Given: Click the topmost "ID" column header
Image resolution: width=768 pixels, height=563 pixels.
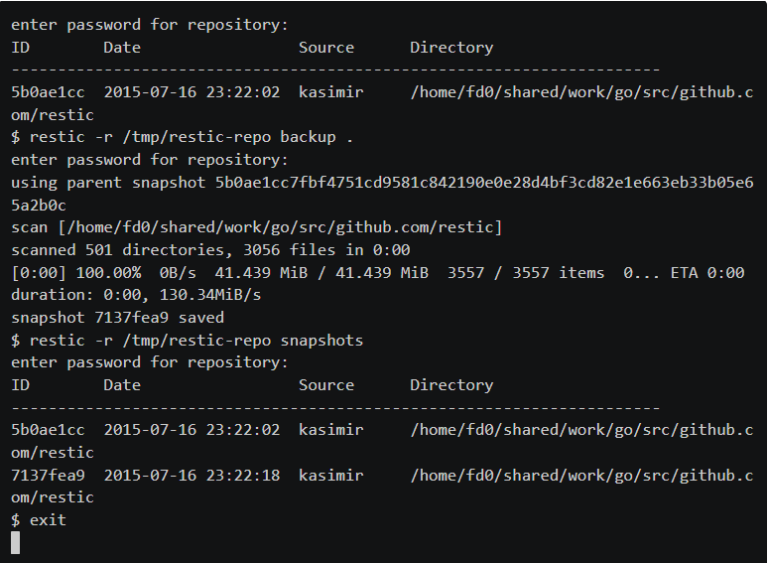Looking at the screenshot, I should 20,47.
